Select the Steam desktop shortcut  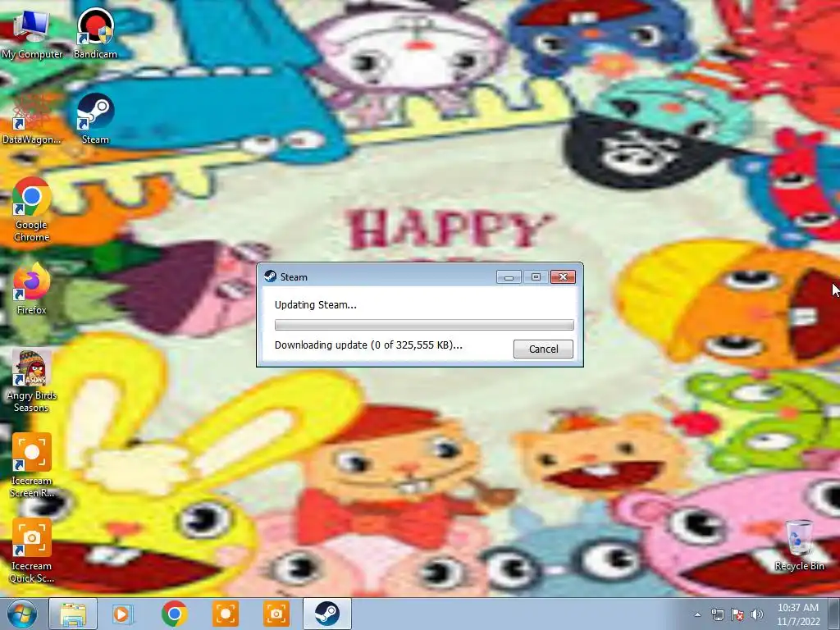(x=95, y=118)
